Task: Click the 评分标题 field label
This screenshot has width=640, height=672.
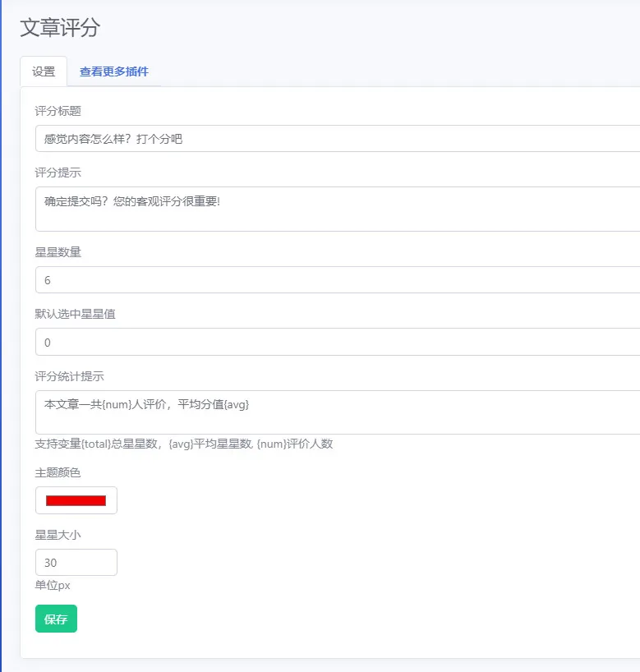Action: coord(58,111)
